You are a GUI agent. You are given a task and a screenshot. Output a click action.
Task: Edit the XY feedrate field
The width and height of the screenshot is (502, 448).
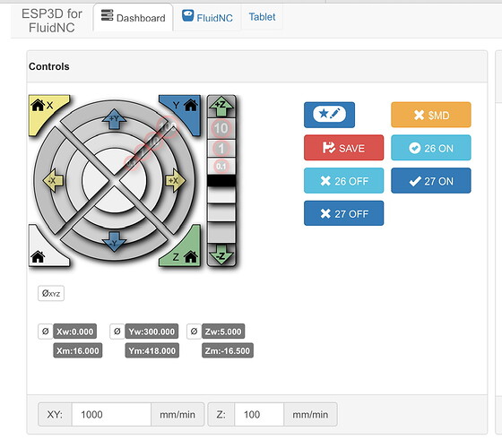(x=111, y=414)
